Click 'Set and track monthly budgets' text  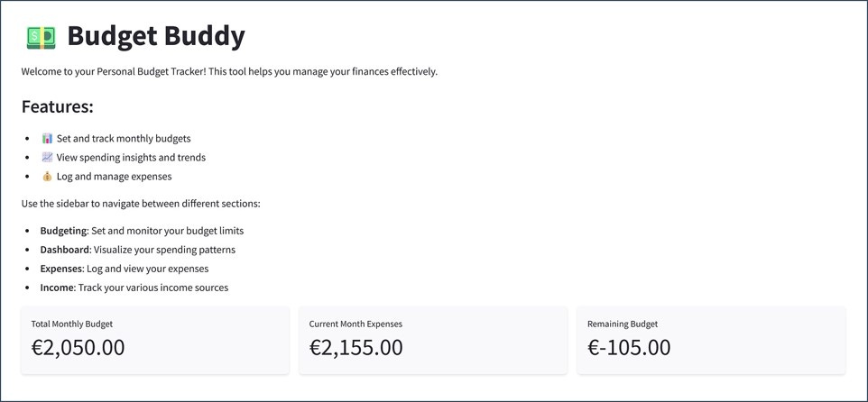[124, 138]
